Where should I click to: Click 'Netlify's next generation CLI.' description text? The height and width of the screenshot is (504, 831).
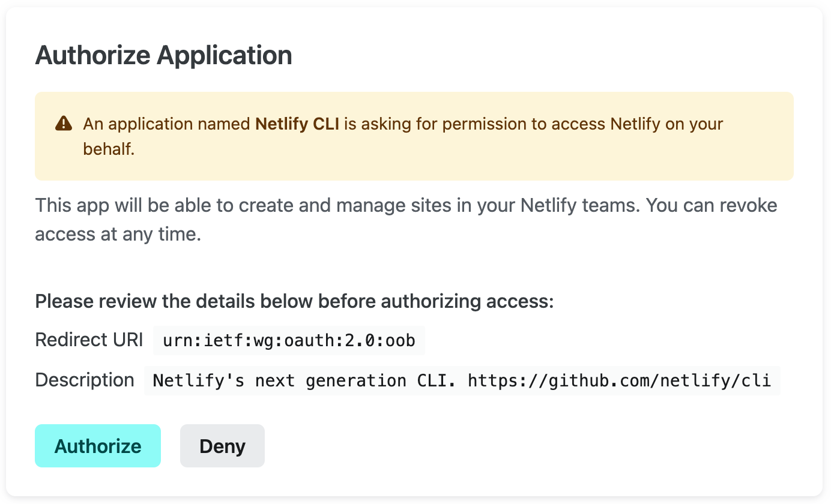pos(305,380)
